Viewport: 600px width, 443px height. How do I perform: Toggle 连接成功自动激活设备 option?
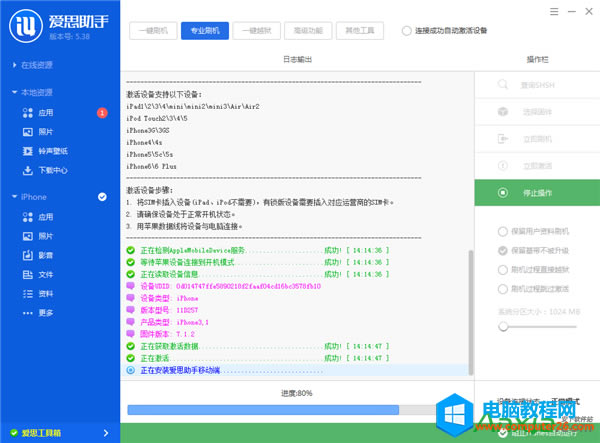[x=406, y=31]
